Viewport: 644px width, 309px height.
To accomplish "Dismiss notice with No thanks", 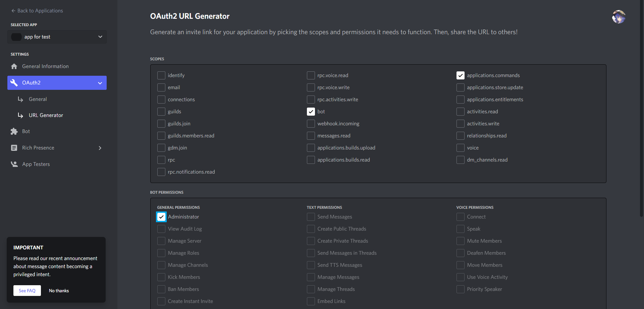I will (x=59, y=291).
